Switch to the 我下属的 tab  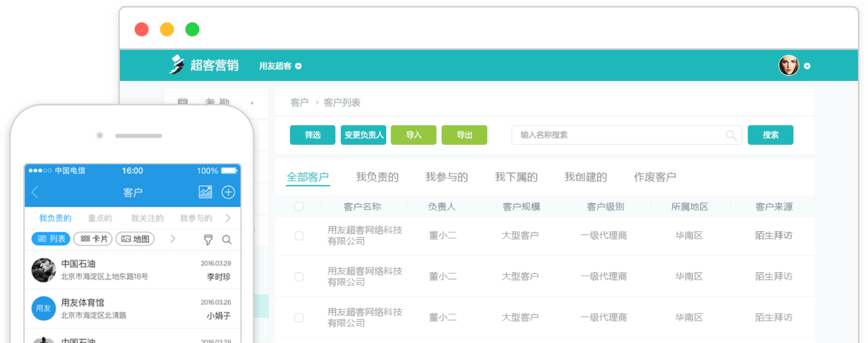click(516, 177)
